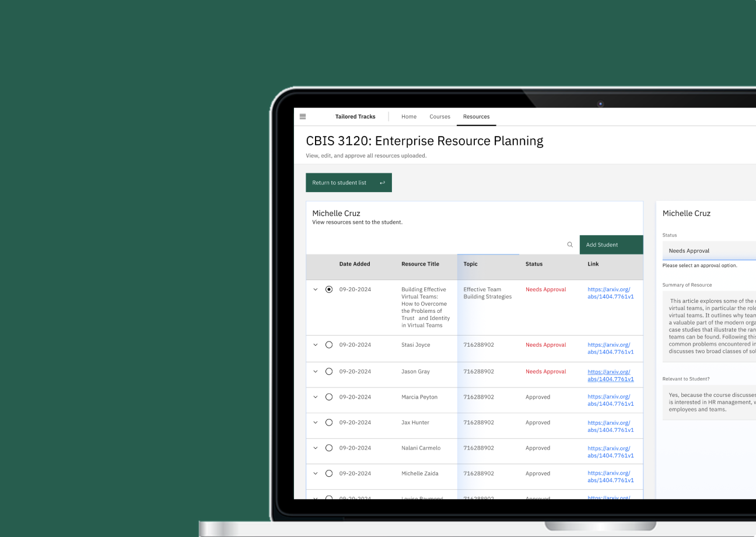Expand the Marcia Peyton row chevron

point(316,397)
